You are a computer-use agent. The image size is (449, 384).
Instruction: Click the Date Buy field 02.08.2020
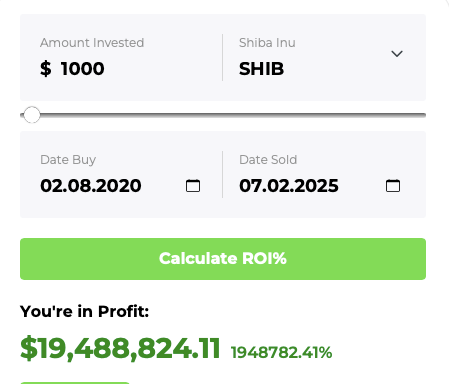91,186
